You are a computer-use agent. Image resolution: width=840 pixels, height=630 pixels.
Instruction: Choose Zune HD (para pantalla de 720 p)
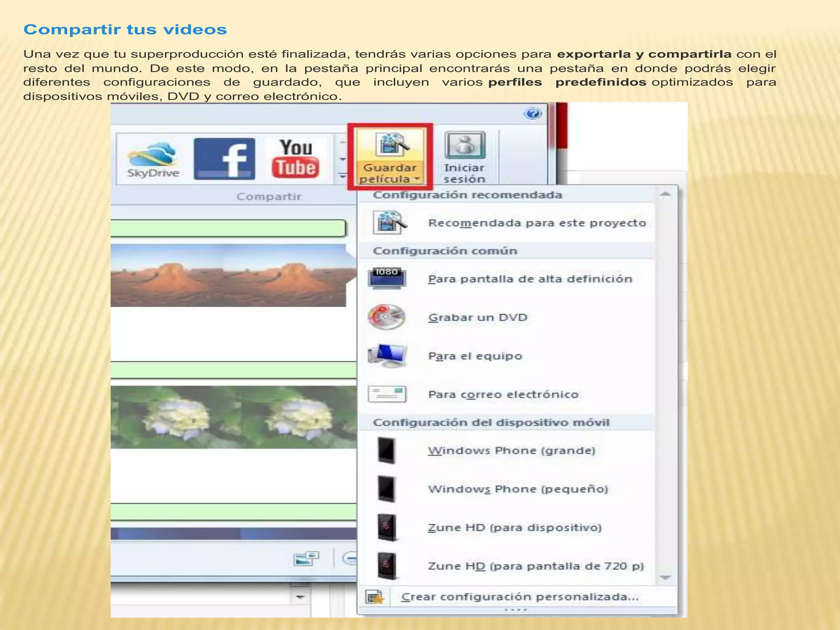506,566
